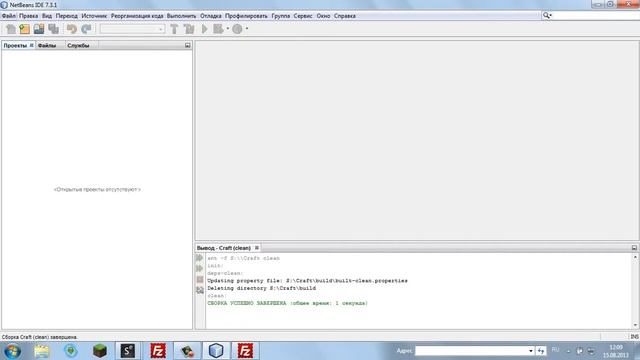Click the 'Updating property file' output line

(x=307, y=281)
